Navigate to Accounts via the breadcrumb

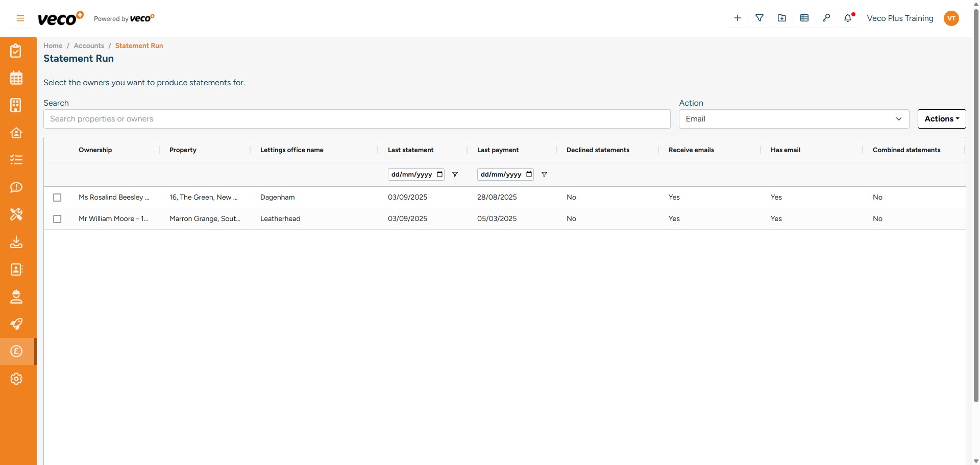(x=89, y=45)
